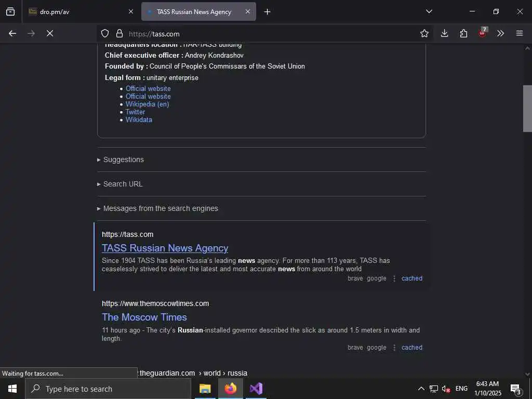This screenshot has width=532, height=399.
Task: Close the TASS Russian News Agency tab
Action: (x=248, y=11)
